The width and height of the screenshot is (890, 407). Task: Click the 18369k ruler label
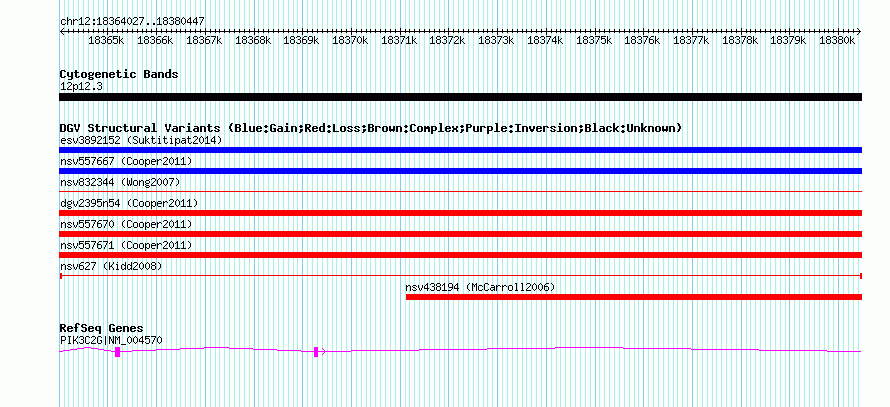(x=301, y=41)
